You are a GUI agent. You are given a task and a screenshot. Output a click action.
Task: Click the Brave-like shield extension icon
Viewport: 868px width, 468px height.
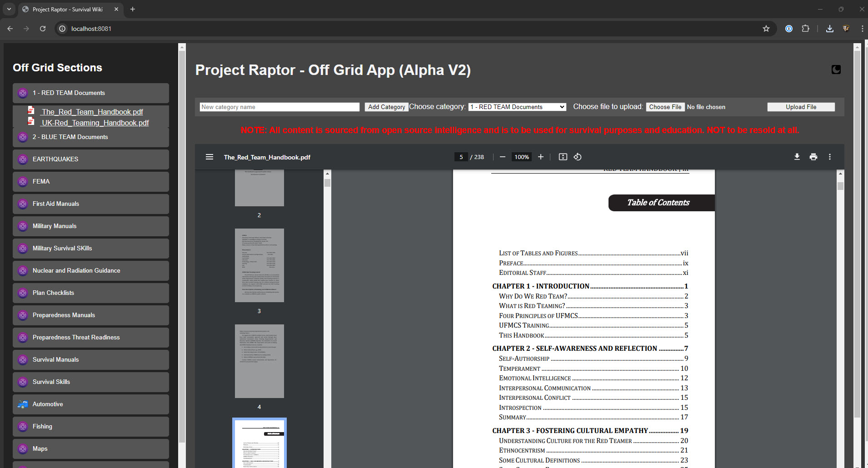point(846,29)
